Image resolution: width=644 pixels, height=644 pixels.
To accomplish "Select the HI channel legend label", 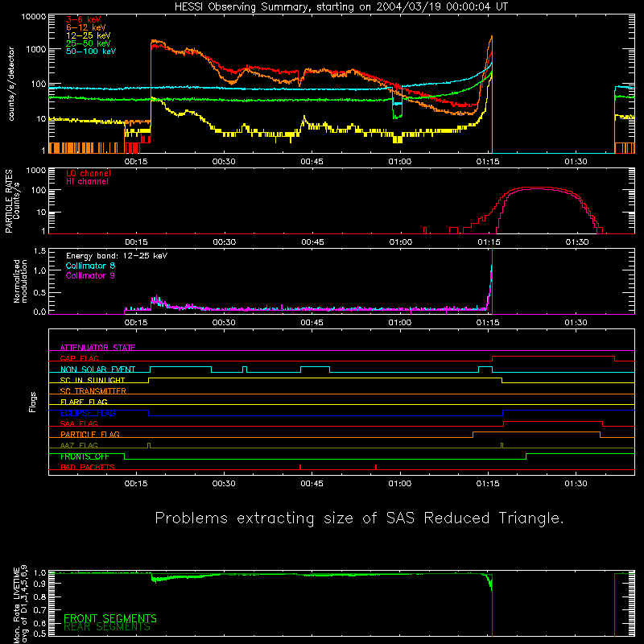I will [87, 182].
